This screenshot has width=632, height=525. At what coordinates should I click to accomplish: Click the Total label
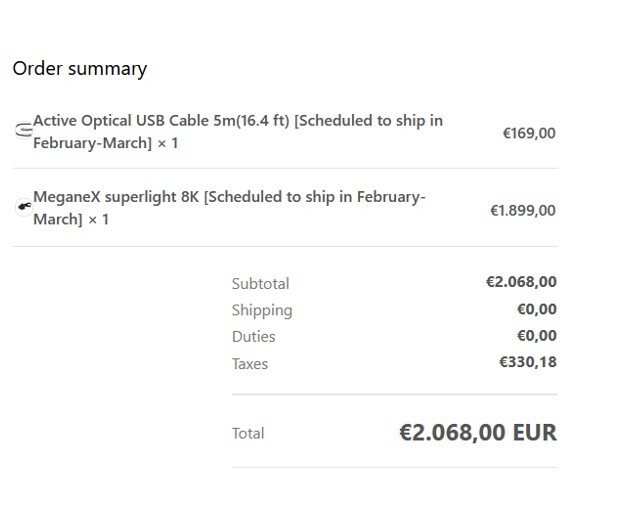point(248,434)
